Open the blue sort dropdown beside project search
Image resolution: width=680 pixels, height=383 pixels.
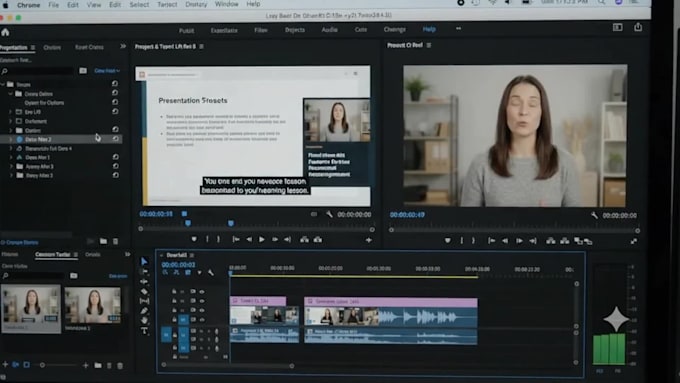(x=107, y=71)
